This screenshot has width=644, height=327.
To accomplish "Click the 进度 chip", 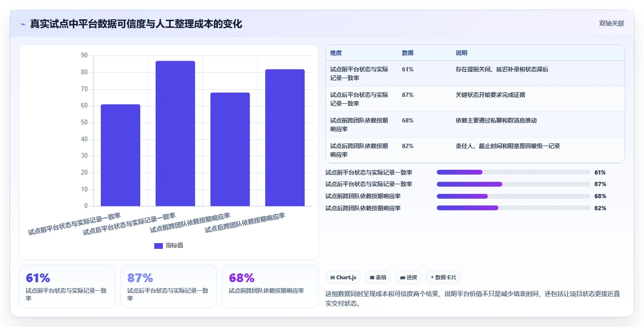I will (408, 277).
